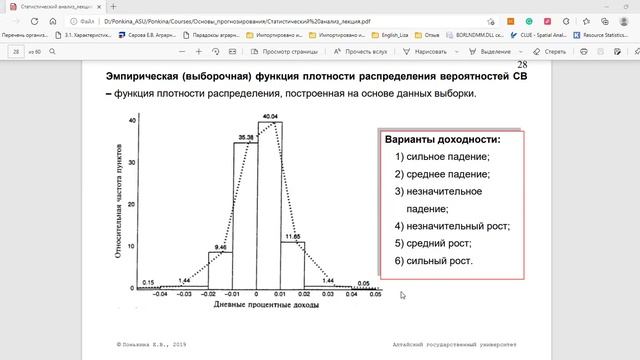Click the page number field showing 28

click(x=16, y=51)
